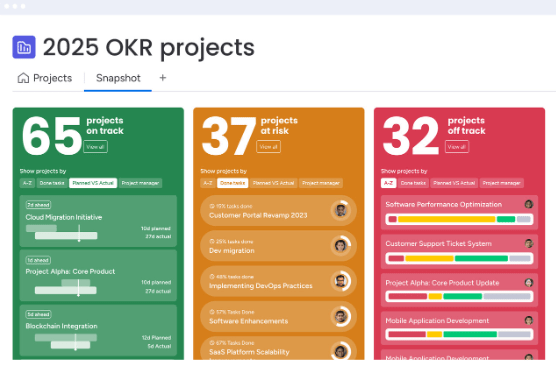
Task: Click avatar on Software Performance Optimization
Action: tap(529, 204)
